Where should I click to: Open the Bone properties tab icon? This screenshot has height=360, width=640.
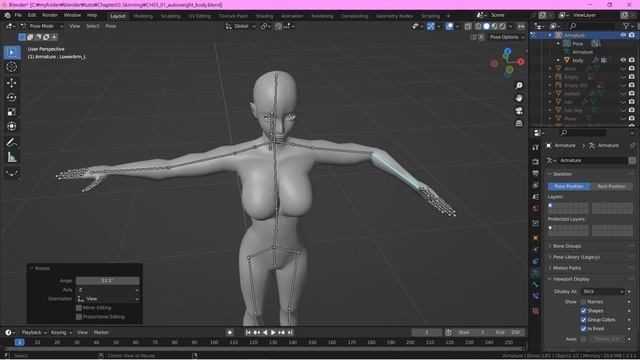pyautogui.click(x=536, y=284)
